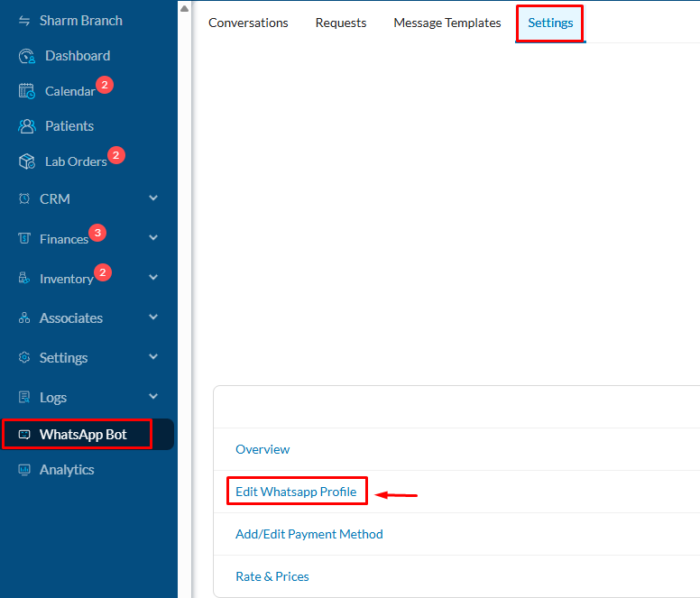Expand the Inventory submenu chevron

click(153, 277)
